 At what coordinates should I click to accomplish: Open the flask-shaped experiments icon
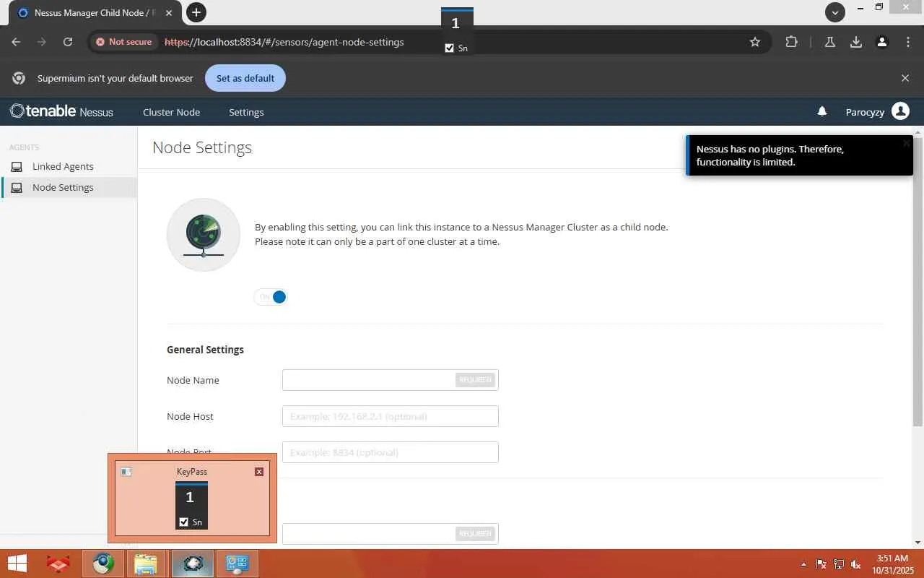[830, 42]
